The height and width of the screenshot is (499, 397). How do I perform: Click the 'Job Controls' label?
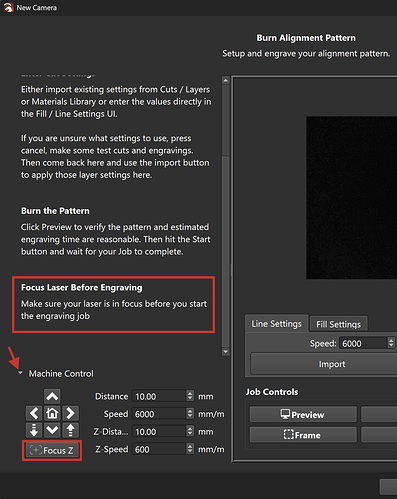click(x=272, y=392)
